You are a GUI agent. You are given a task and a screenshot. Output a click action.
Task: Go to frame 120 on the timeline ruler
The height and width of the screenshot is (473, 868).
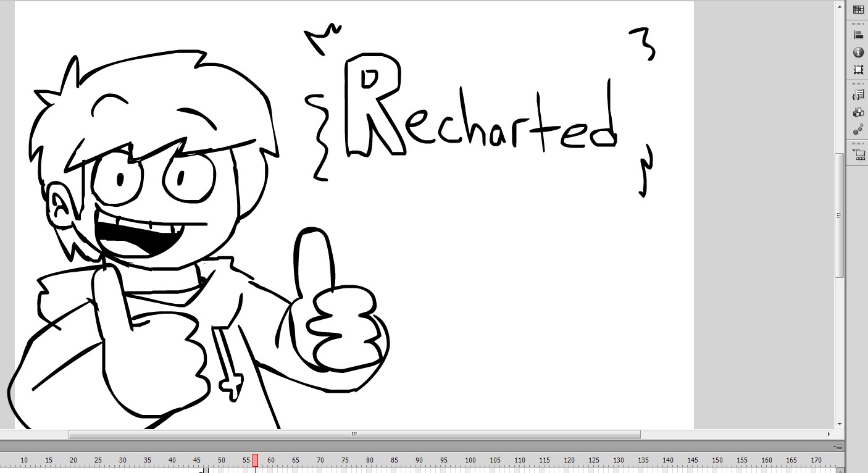tap(569, 460)
